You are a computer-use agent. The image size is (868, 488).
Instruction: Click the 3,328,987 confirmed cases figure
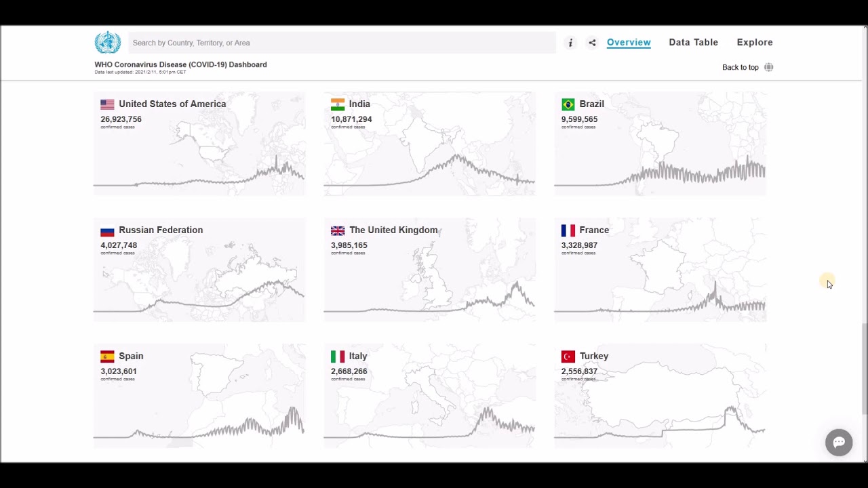[x=579, y=245]
